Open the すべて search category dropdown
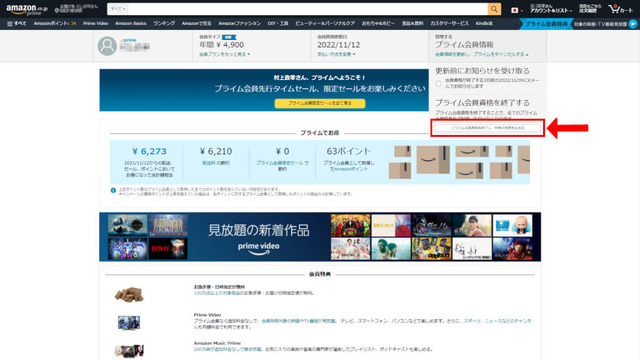This screenshot has height=360, width=640. click(x=118, y=9)
